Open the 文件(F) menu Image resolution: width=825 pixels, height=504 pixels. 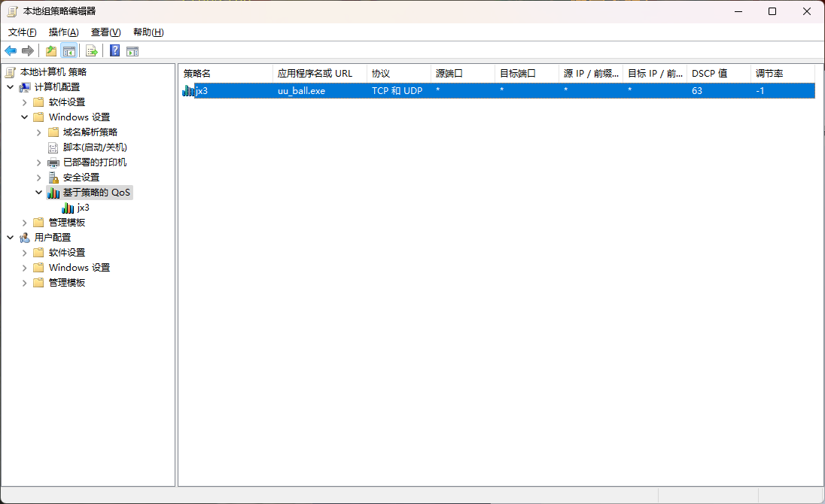[22, 32]
